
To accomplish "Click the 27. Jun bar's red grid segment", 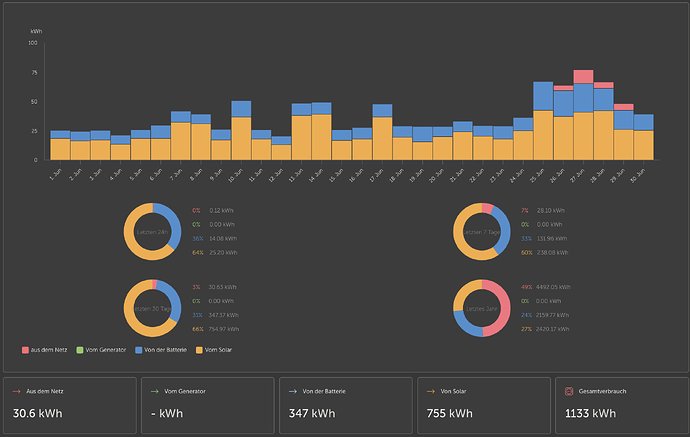I will pos(584,77).
